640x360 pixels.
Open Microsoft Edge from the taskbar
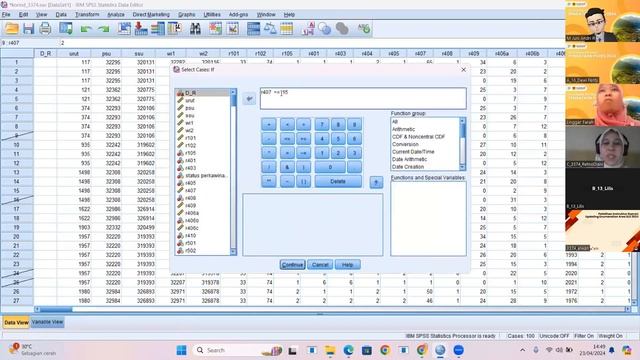[348, 350]
